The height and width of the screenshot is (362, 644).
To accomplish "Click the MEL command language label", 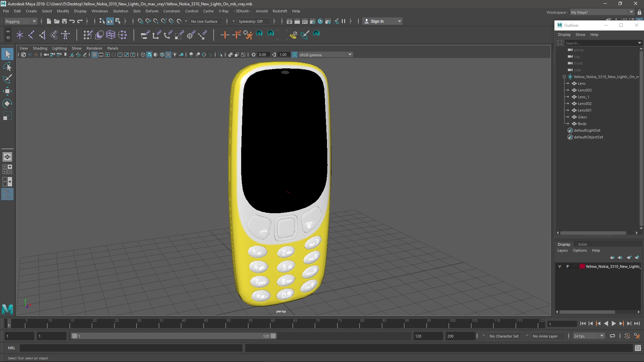I will (12, 348).
